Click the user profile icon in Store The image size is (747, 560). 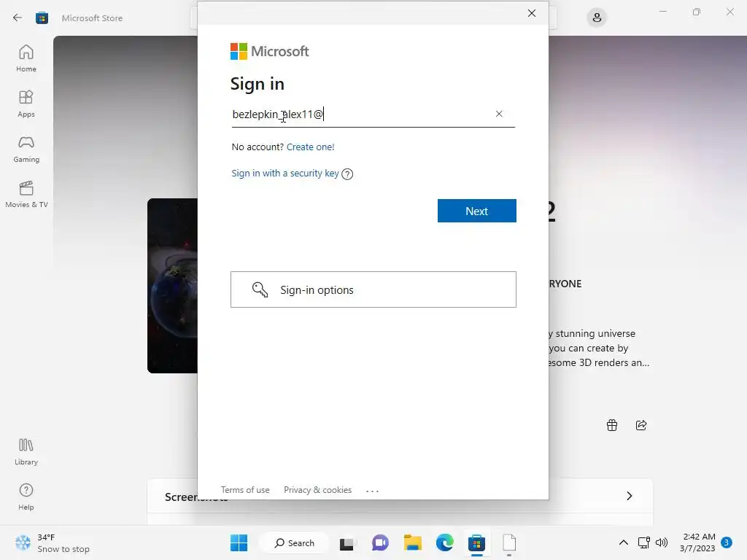[597, 18]
